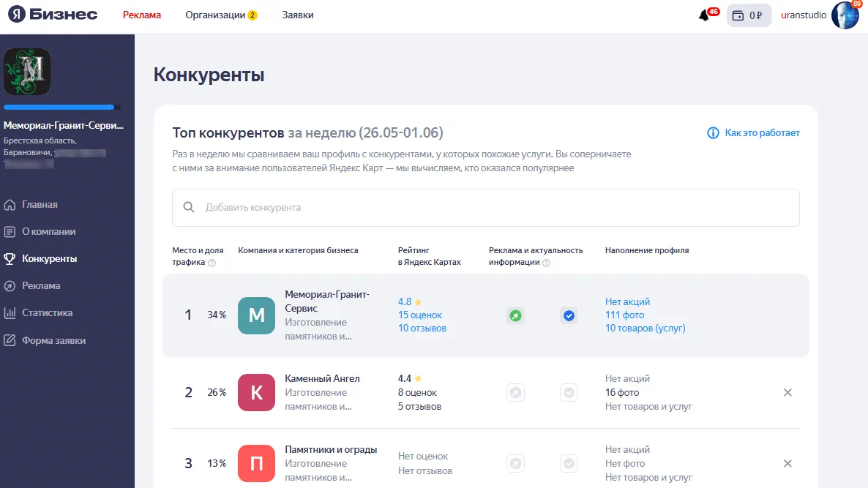Select О компании sidebar item
868x488 pixels.
coord(48,232)
